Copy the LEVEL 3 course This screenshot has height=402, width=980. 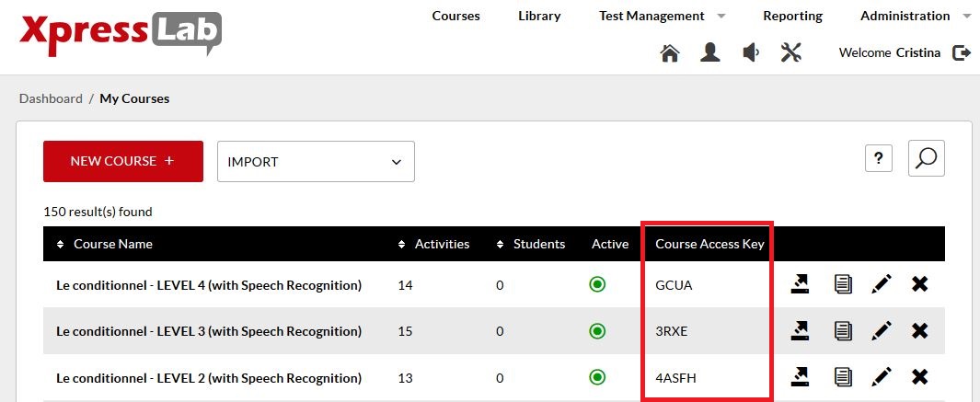tap(843, 331)
